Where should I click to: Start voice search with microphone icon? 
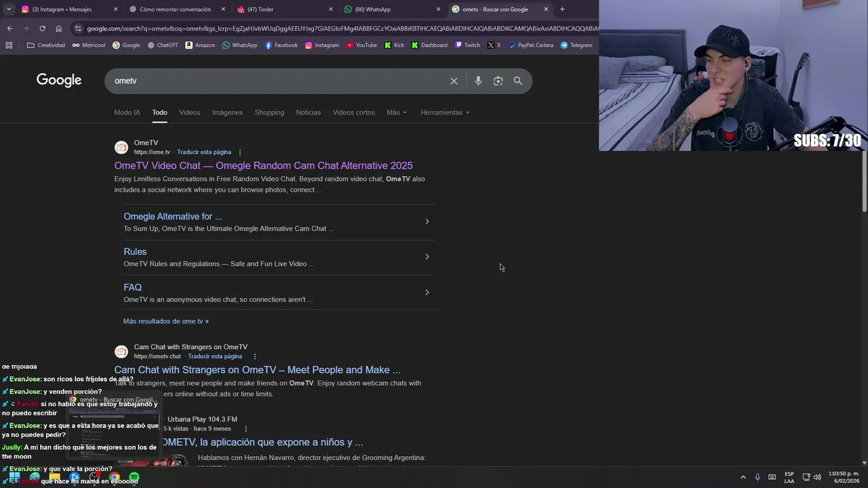point(478,81)
